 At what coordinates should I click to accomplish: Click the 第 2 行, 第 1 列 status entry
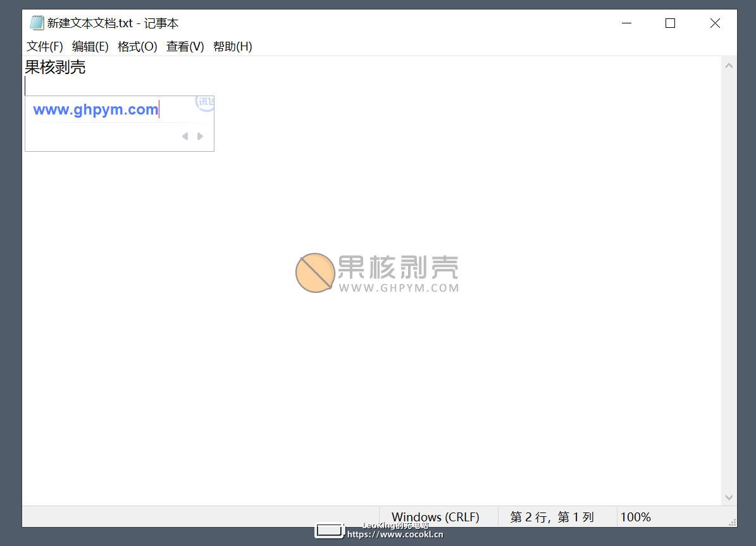tap(552, 517)
